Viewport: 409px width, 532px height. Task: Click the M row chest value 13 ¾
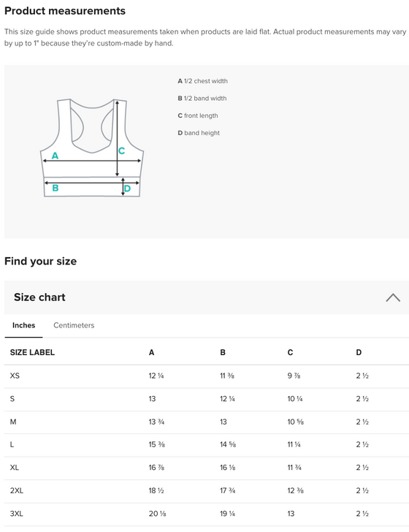tap(157, 422)
